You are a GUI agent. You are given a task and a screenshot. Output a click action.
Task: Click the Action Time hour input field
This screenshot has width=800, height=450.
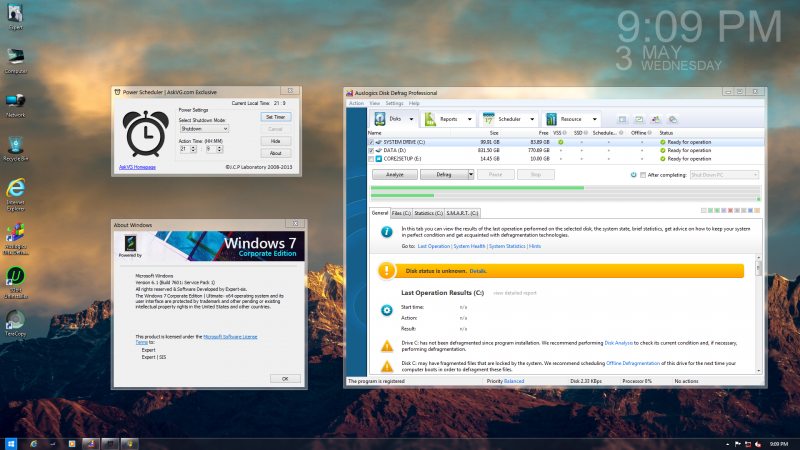click(185, 149)
